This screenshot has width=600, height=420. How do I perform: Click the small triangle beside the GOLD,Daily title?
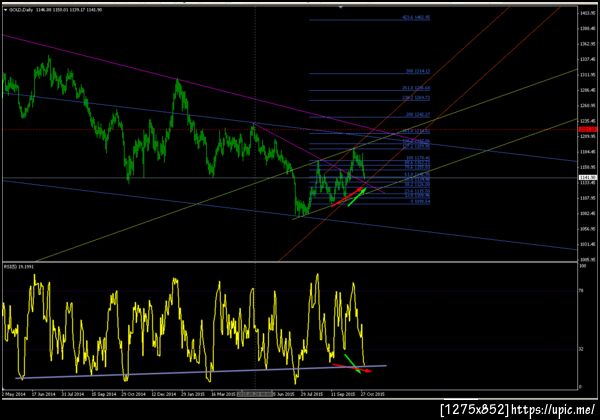pos(6,10)
